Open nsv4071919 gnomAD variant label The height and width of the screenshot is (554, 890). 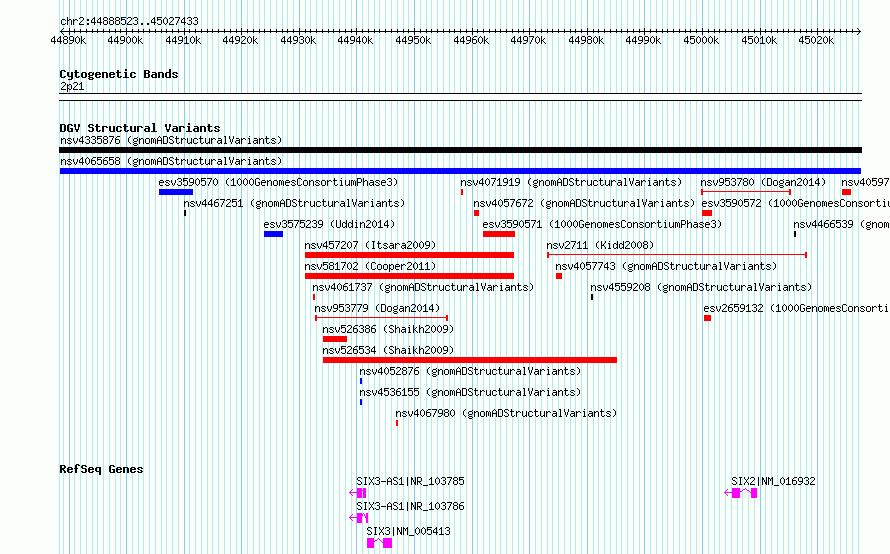[571, 182]
